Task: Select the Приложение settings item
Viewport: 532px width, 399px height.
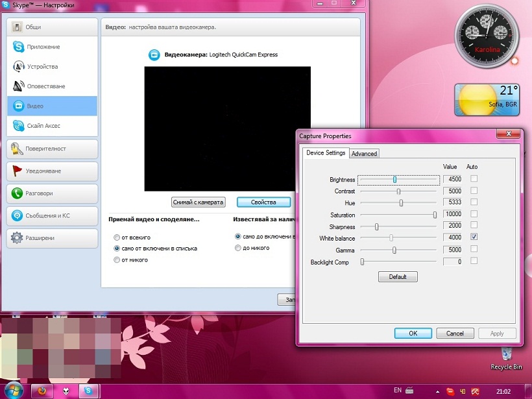Action: (52, 47)
